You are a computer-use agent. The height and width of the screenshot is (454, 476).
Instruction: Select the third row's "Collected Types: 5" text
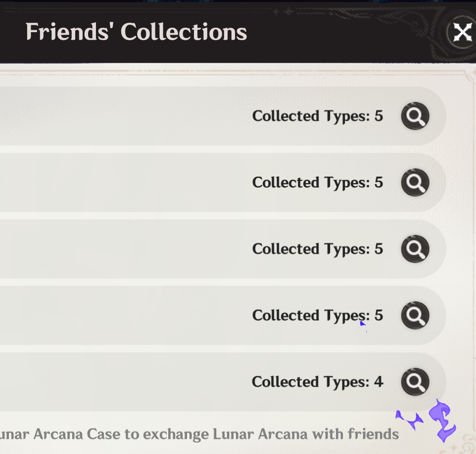point(317,249)
